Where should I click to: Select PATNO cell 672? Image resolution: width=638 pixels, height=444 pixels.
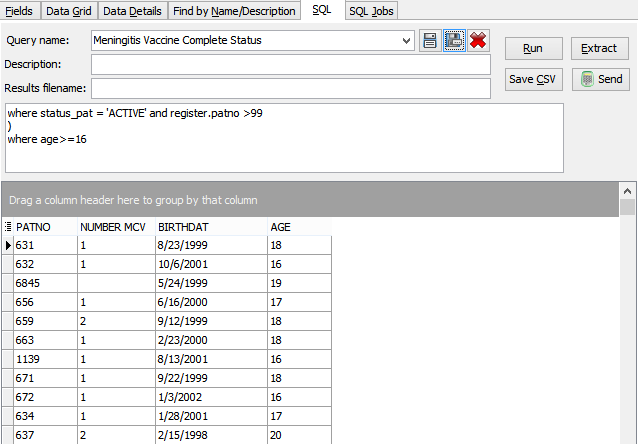[45, 397]
